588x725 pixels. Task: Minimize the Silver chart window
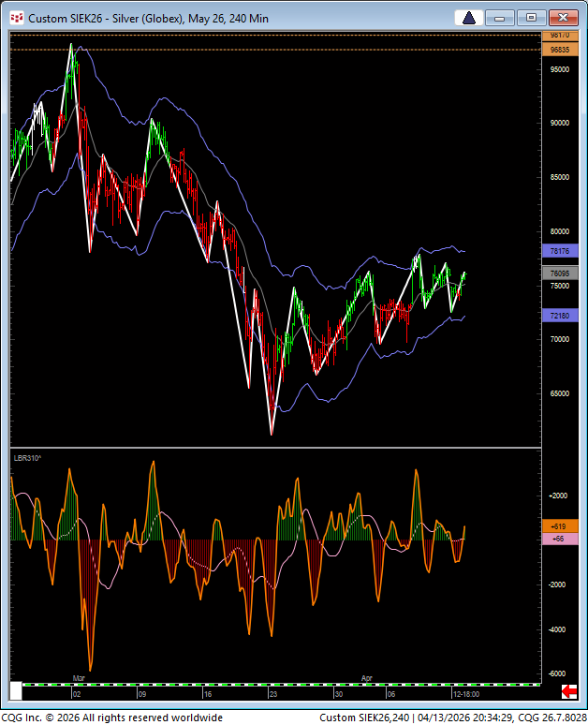click(x=500, y=18)
